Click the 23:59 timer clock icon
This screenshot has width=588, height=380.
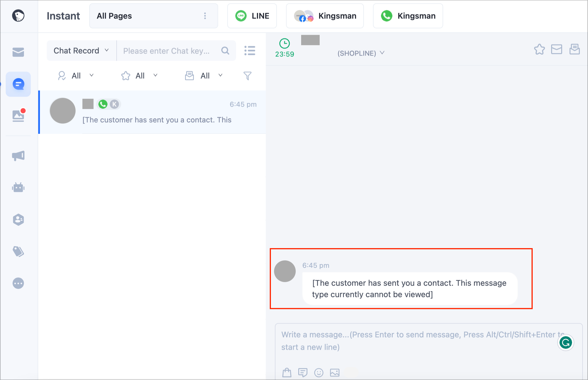(x=285, y=44)
